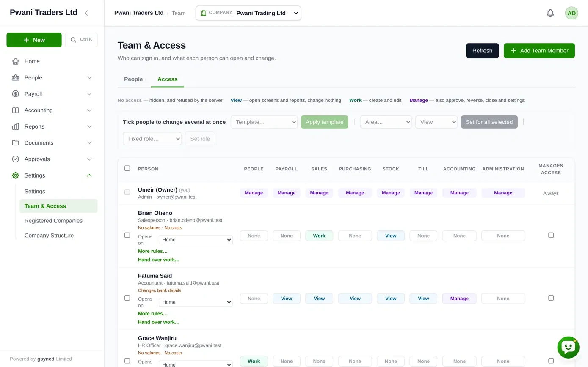Click the Documents folder icon in sidebar

[x=16, y=143]
